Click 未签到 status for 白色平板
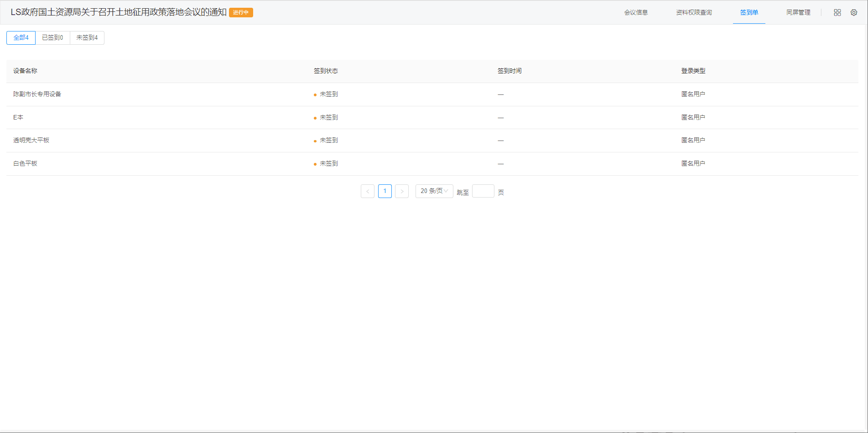The height and width of the screenshot is (433, 868). 328,164
